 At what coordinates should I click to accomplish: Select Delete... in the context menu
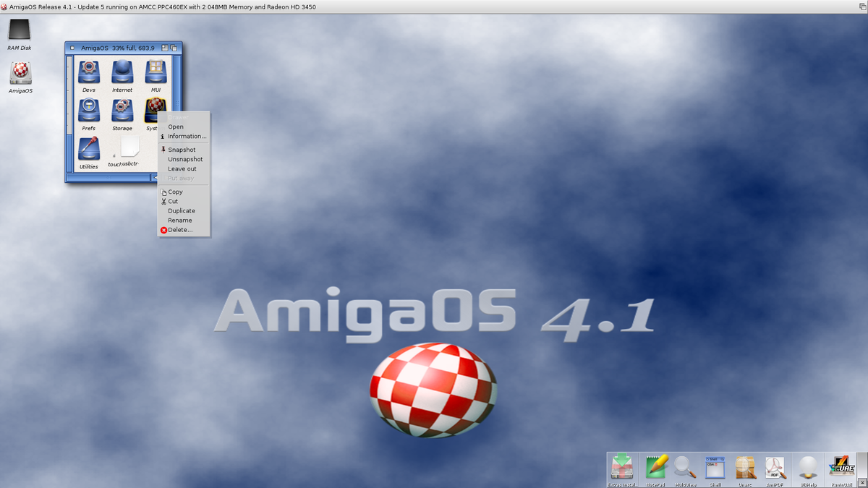click(180, 230)
